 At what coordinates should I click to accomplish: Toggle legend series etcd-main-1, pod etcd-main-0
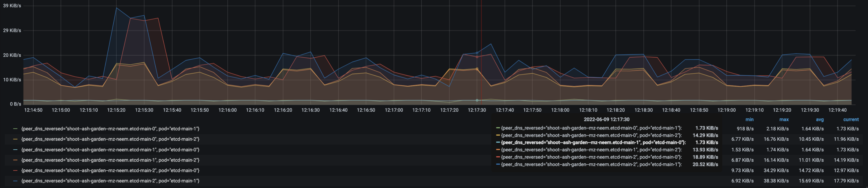pos(110,150)
